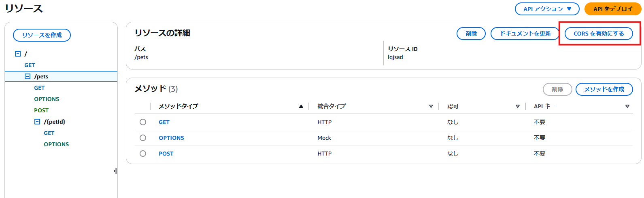
Task: Collapse the /pets tree node
Action: pyautogui.click(x=28, y=76)
